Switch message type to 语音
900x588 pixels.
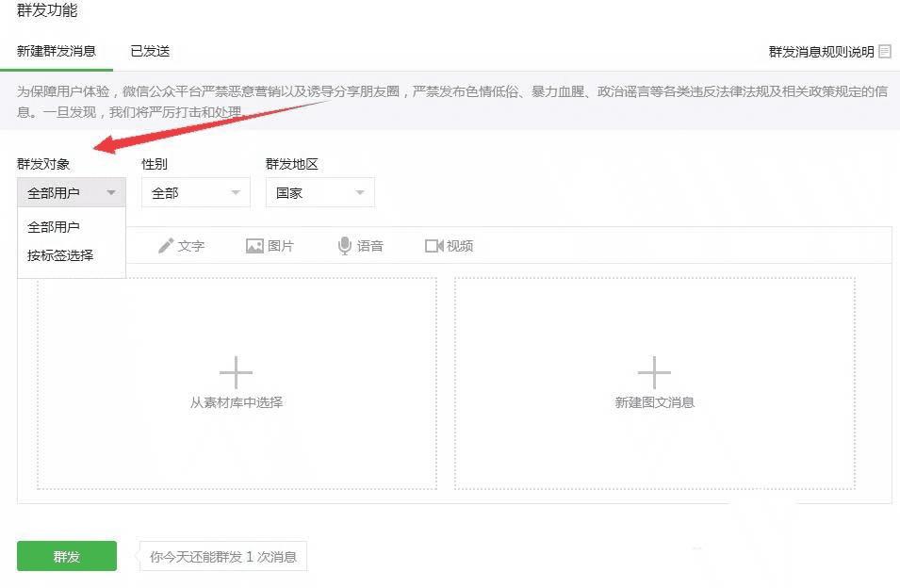coord(360,246)
